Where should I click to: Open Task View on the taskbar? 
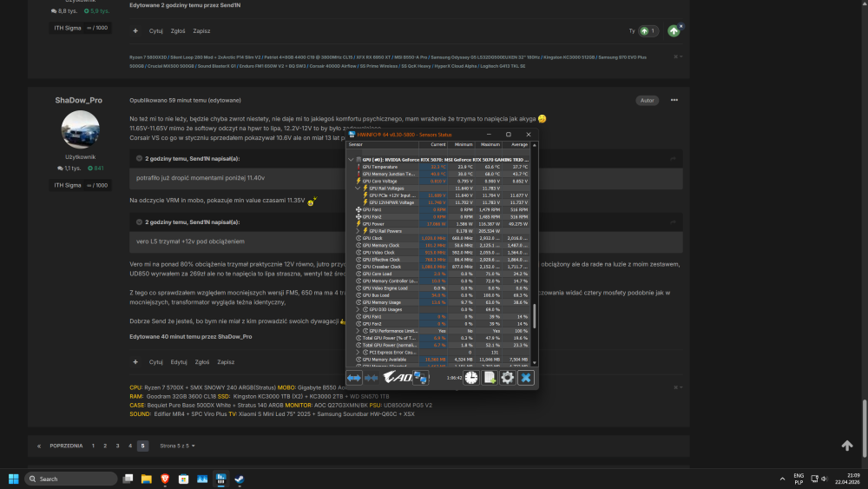click(128, 479)
